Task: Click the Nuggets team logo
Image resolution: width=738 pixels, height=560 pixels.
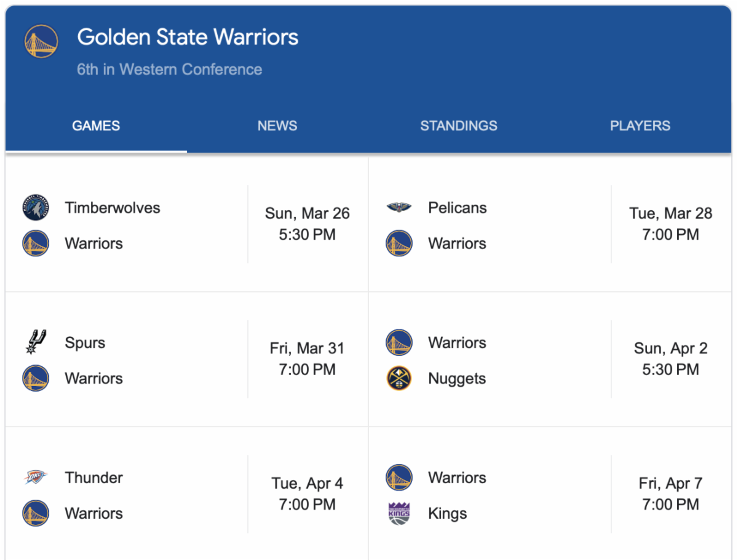Action: (x=399, y=379)
